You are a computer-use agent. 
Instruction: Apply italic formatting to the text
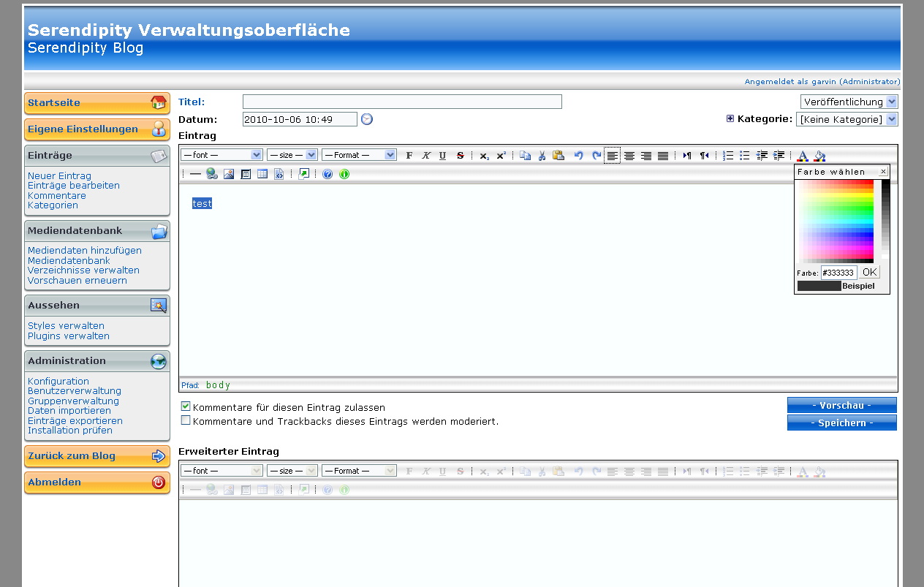pos(426,155)
